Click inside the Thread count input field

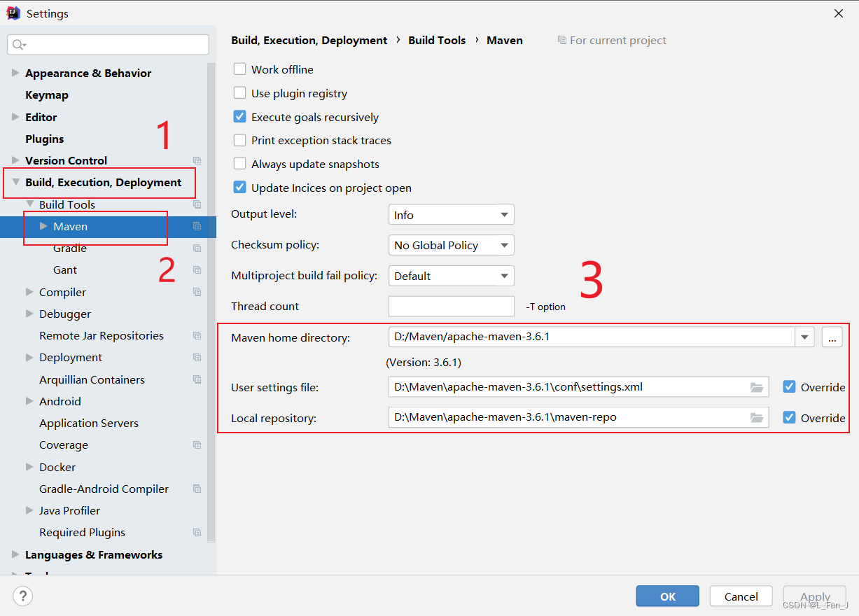(451, 306)
